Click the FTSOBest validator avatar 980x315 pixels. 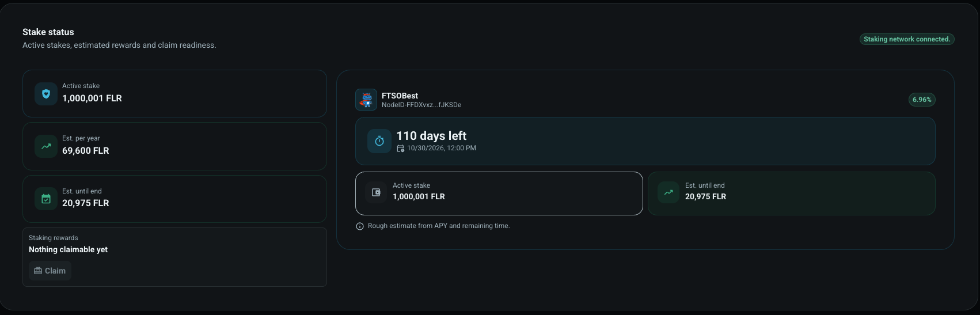point(366,100)
